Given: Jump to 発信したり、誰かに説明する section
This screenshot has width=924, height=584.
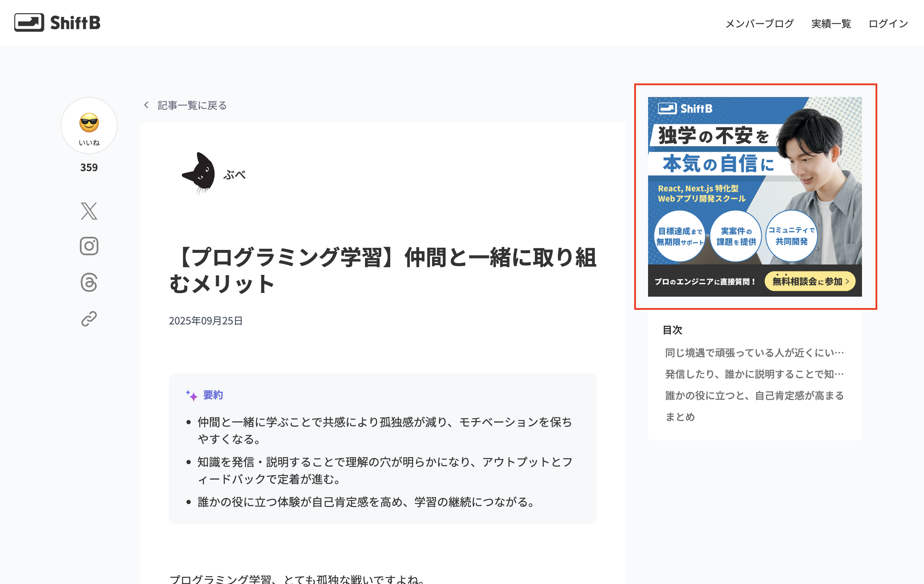Looking at the screenshot, I should tap(754, 374).
